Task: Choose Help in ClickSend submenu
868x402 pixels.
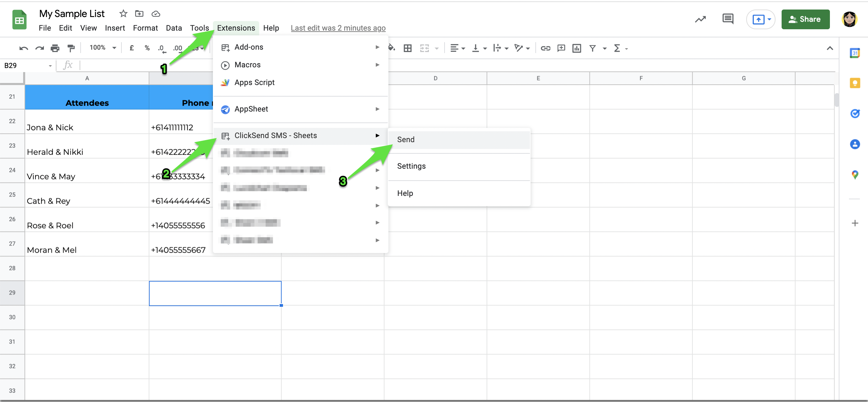Action: (459, 194)
